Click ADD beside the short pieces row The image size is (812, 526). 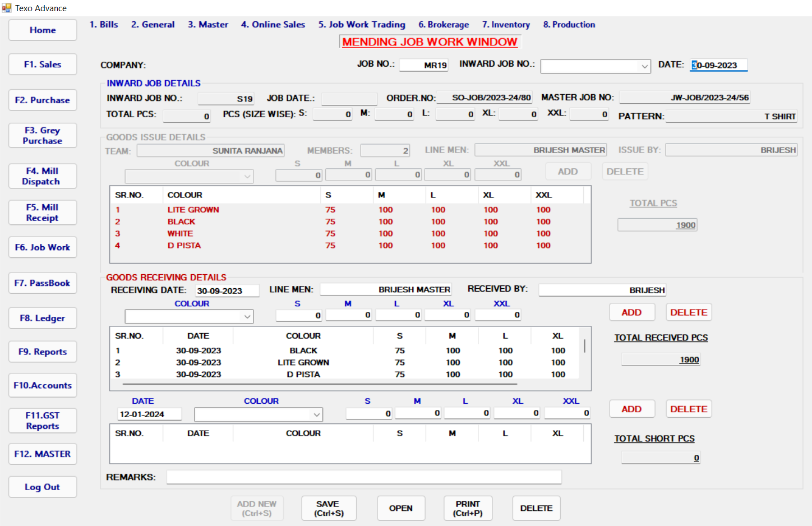point(632,409)
